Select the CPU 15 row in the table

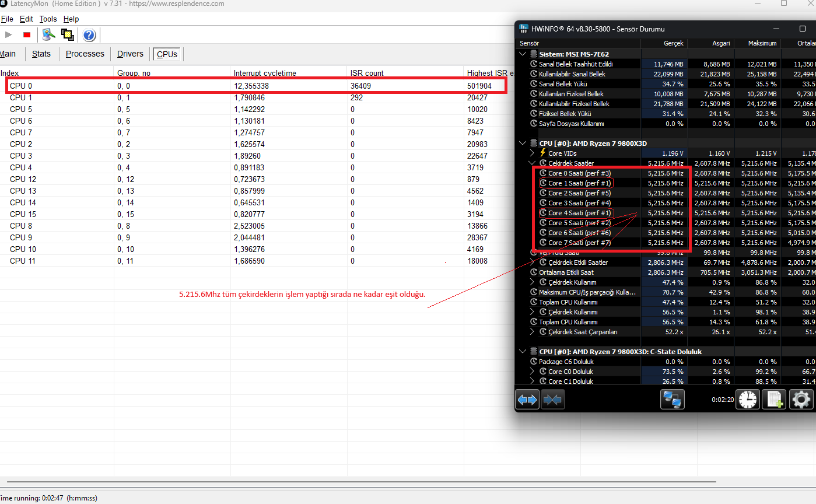click(x=257, y=214)
